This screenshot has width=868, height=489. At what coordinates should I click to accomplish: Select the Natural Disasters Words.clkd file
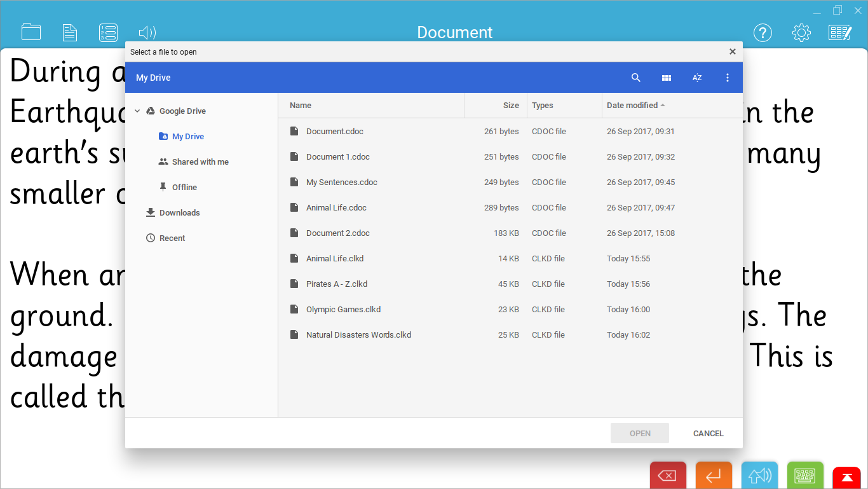(358, 334)
